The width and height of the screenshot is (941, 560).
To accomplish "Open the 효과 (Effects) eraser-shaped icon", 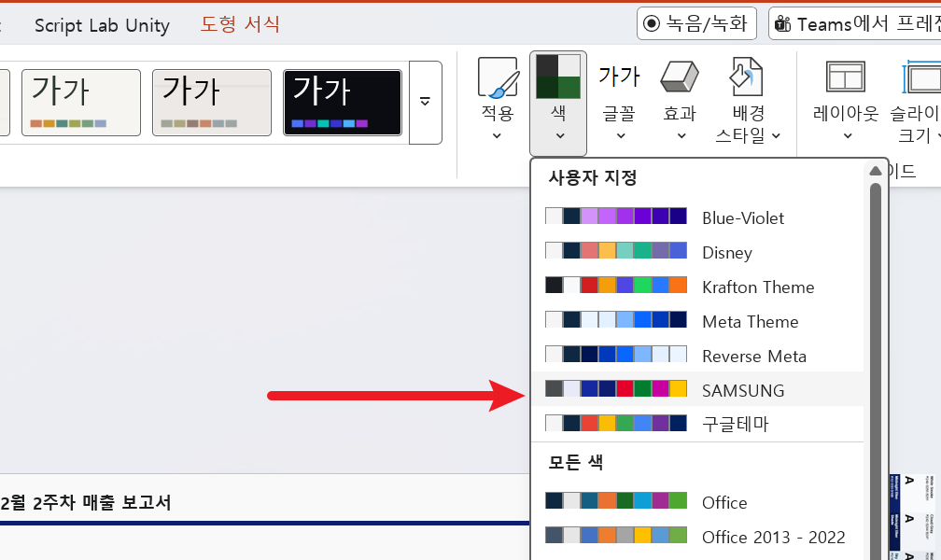I will 680,78.
